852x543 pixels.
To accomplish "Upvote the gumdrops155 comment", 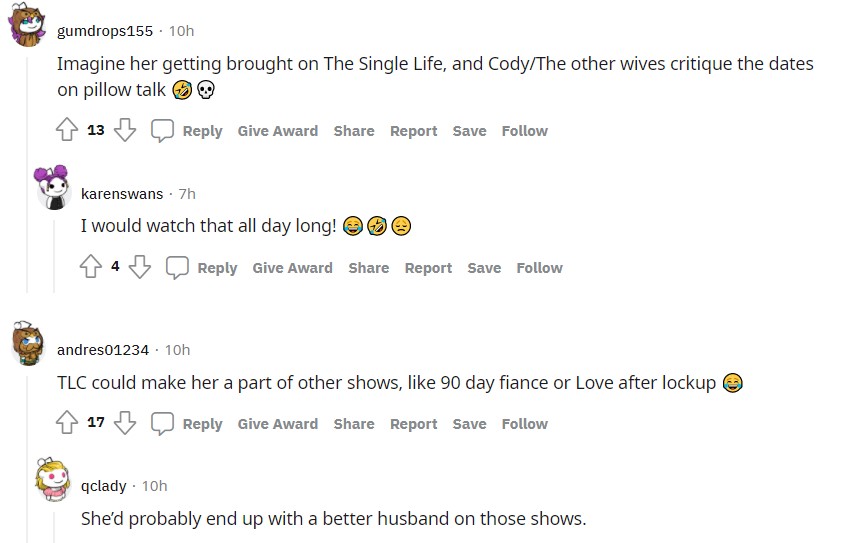I will point(67,130).
